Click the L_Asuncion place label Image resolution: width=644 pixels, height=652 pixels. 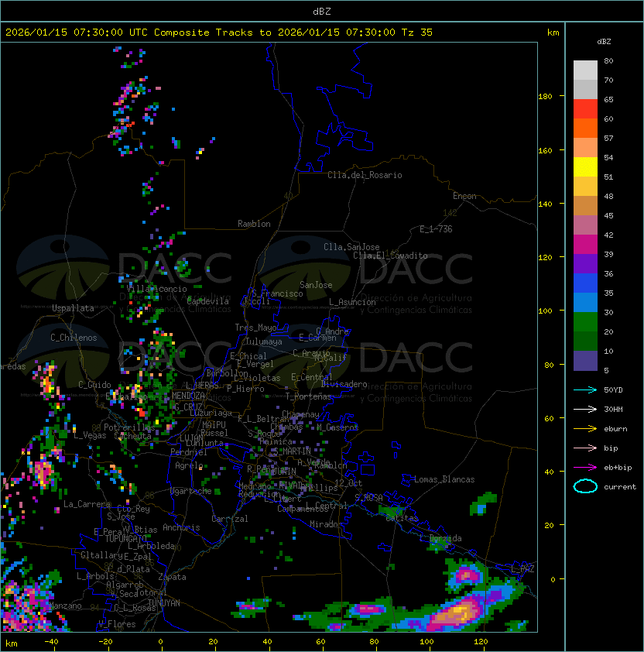352,302
